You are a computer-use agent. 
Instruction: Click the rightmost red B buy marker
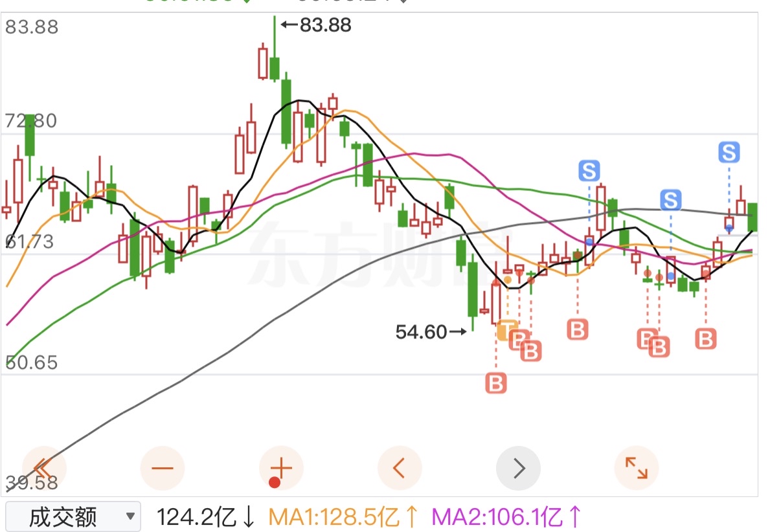[x=706, y=338]
